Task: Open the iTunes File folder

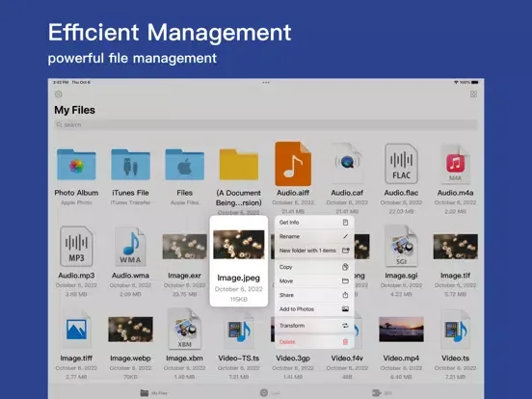Action: 131,165
